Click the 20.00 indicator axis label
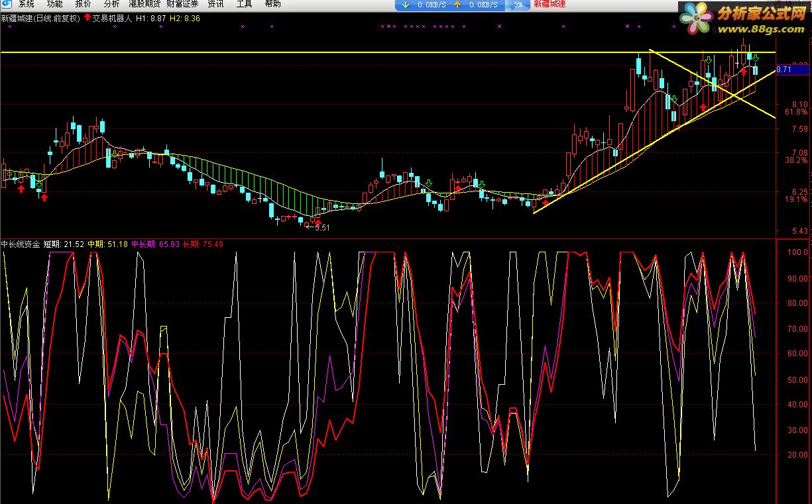The height and width of the screenshot is (504, 812). coord(797,455)
